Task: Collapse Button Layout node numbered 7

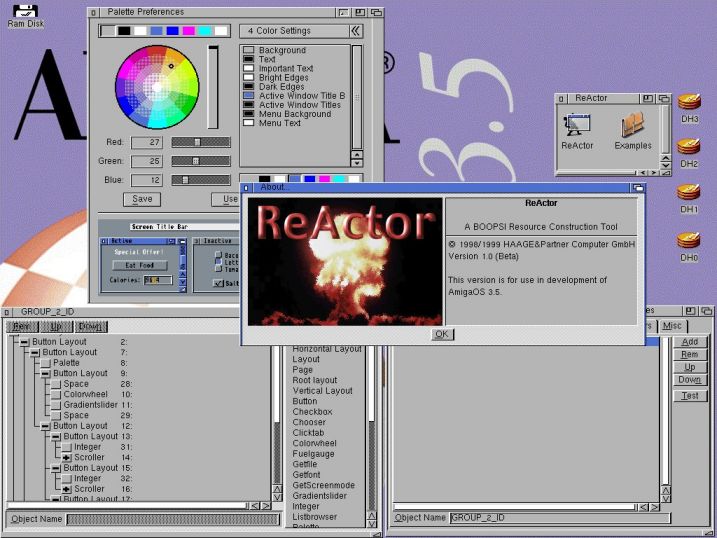Action: [x=35, y=352]
